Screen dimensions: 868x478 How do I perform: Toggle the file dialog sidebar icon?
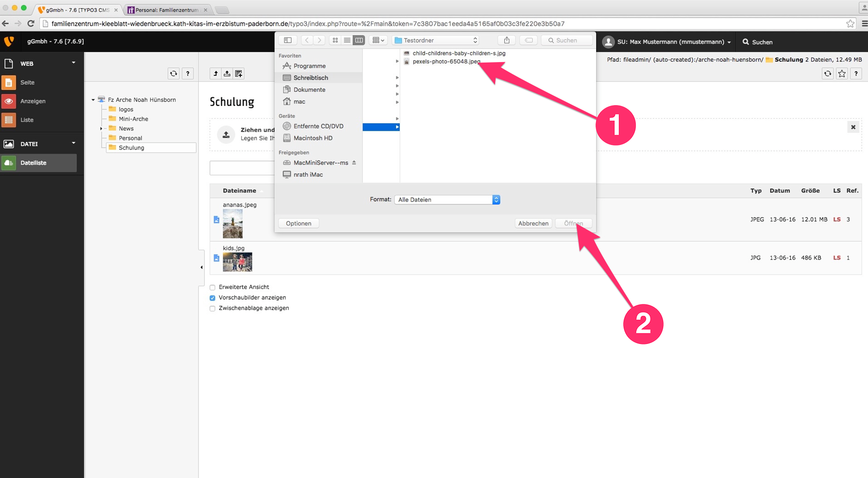click(287, 40)
